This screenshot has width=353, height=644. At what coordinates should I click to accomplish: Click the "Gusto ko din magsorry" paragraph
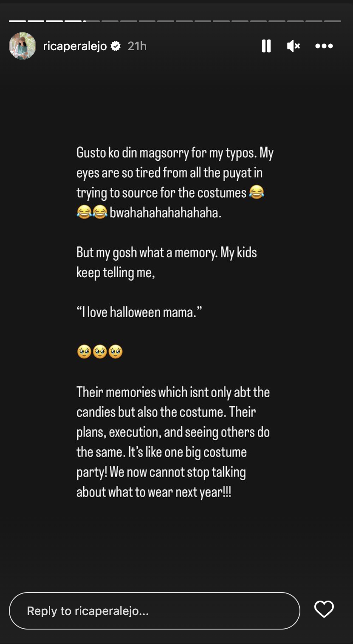tap(175, 182)
